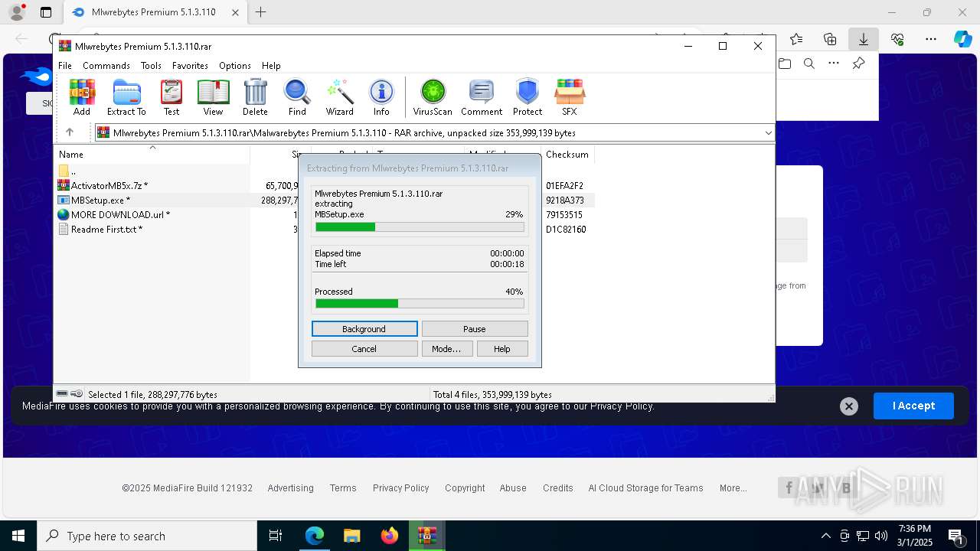The image size is (980, 551).
Task: Open the Commands menu
Action: click(106, 66)
